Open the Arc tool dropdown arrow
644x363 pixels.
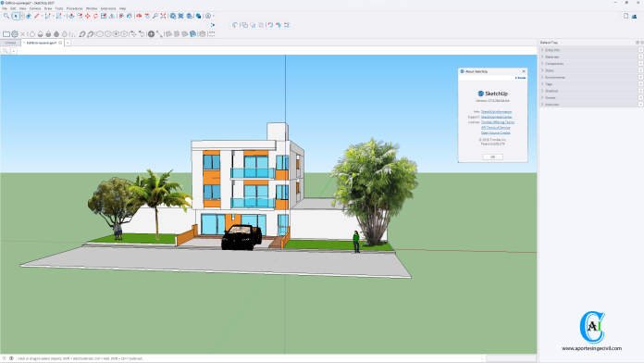point(54,16)
